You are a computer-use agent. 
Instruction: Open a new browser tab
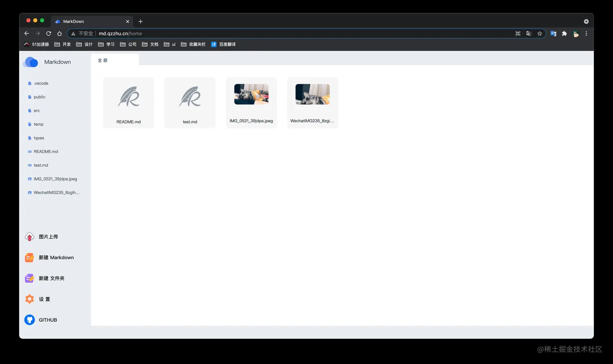(141, 21)
